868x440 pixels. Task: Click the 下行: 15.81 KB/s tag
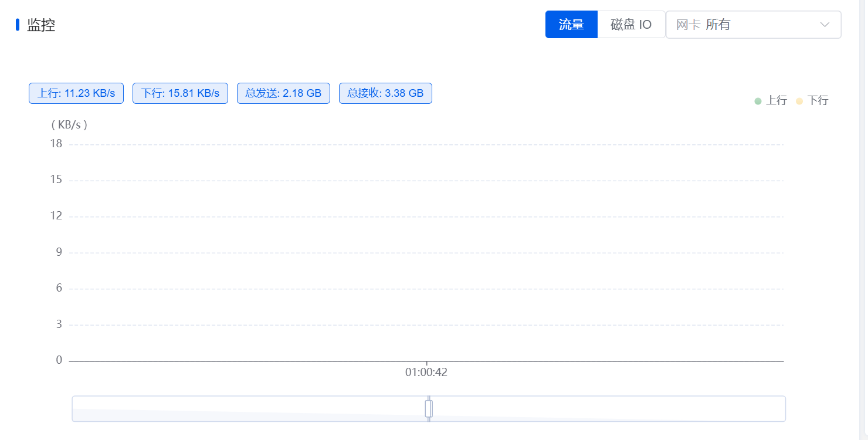(180, 93)
